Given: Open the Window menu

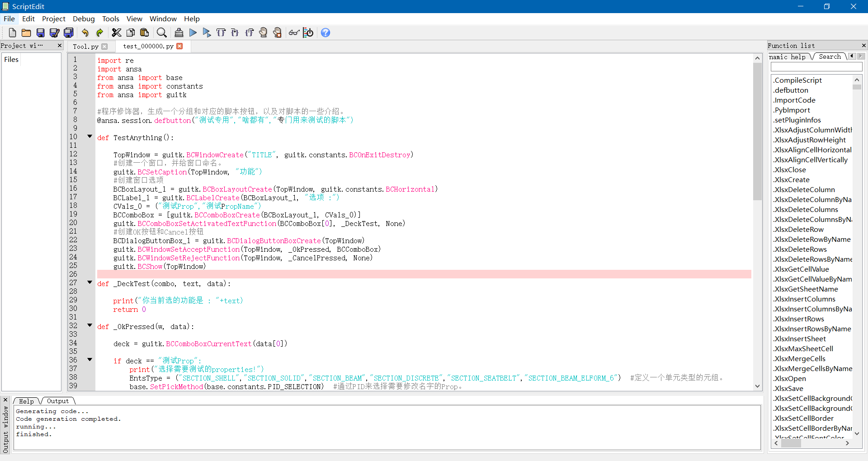Looking at the screenshot, I should [x=163, y=19].
